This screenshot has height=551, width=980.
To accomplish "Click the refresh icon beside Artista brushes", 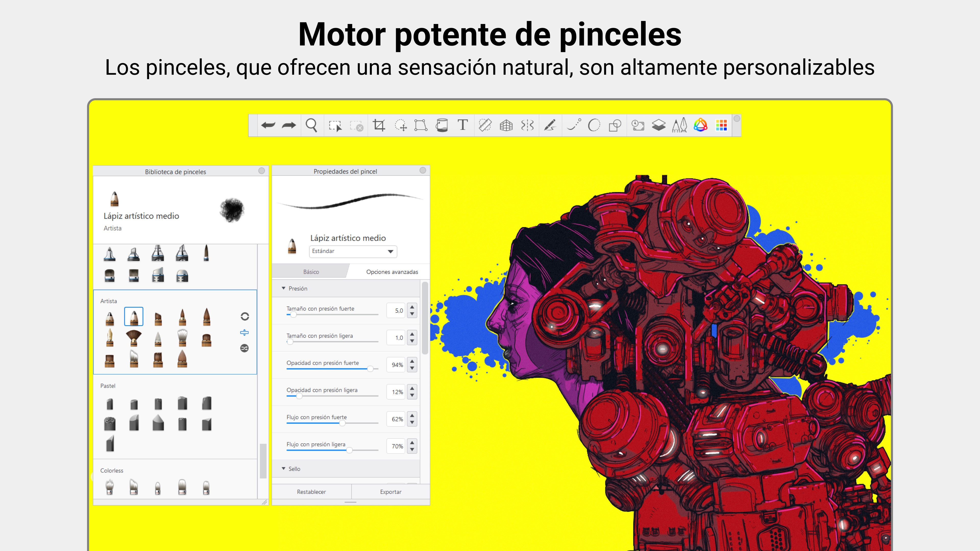I will pos(245,316).
